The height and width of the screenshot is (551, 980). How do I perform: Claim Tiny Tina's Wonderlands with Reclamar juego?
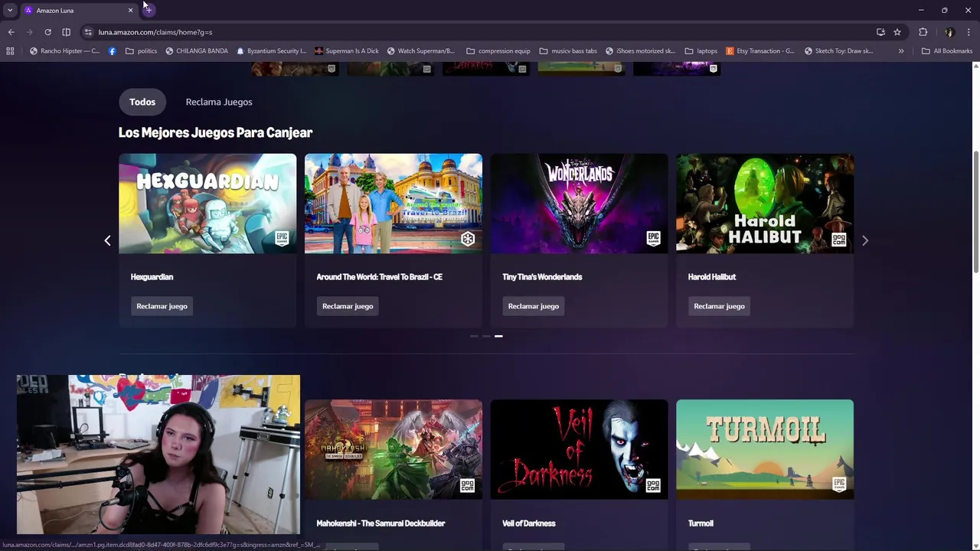coord(534,306)
